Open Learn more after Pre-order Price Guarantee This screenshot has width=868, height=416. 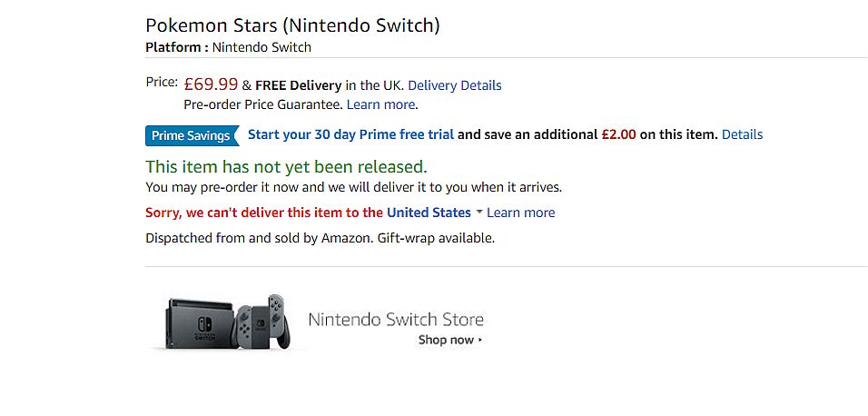[x=380, y=104]
